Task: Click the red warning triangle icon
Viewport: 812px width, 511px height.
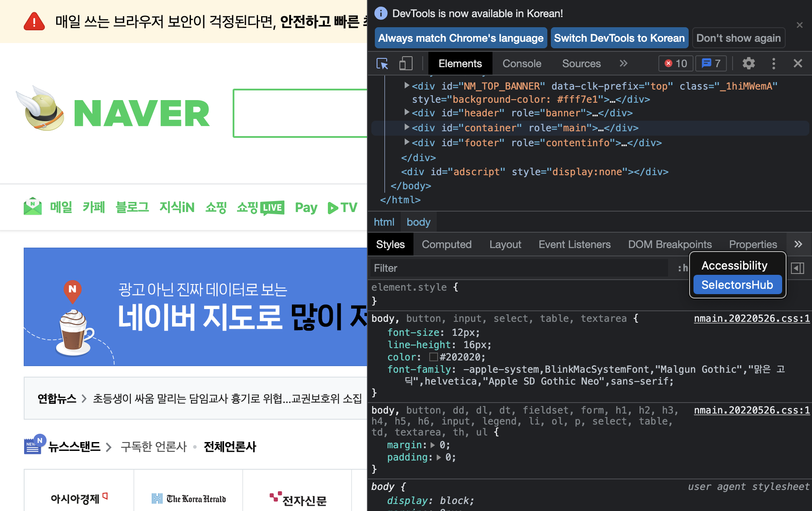Action: point(34,21)
